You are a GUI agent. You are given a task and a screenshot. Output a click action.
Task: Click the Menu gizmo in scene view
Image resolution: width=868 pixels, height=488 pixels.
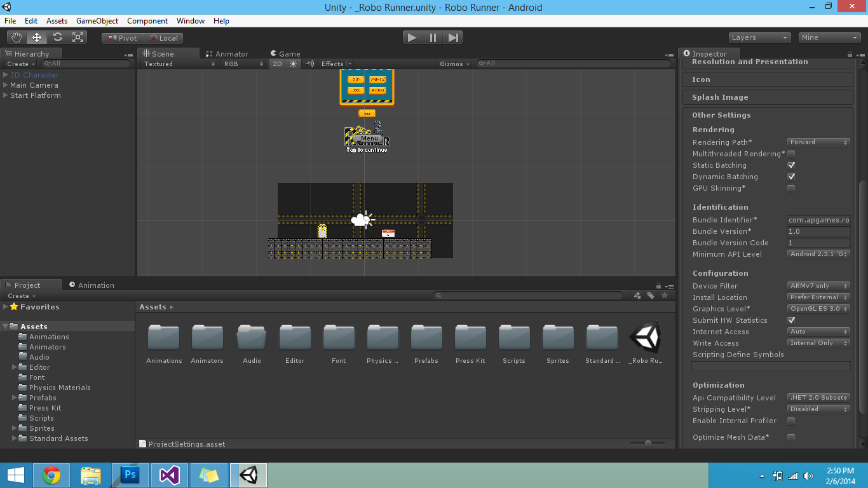click(x=369, y=138)
